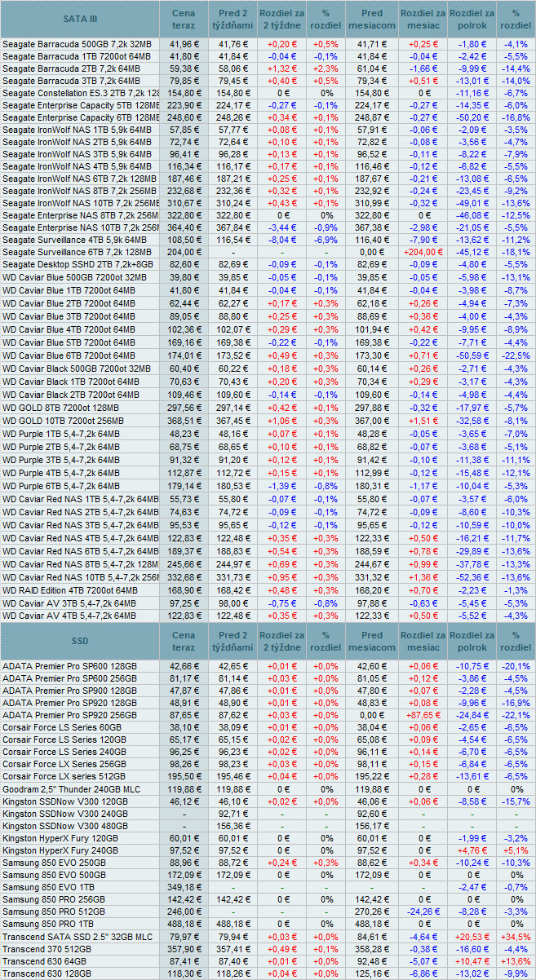
Task: Select Samsung 850 EVO 250GB current price 88,96 €
Action: (x=184, y=862)
